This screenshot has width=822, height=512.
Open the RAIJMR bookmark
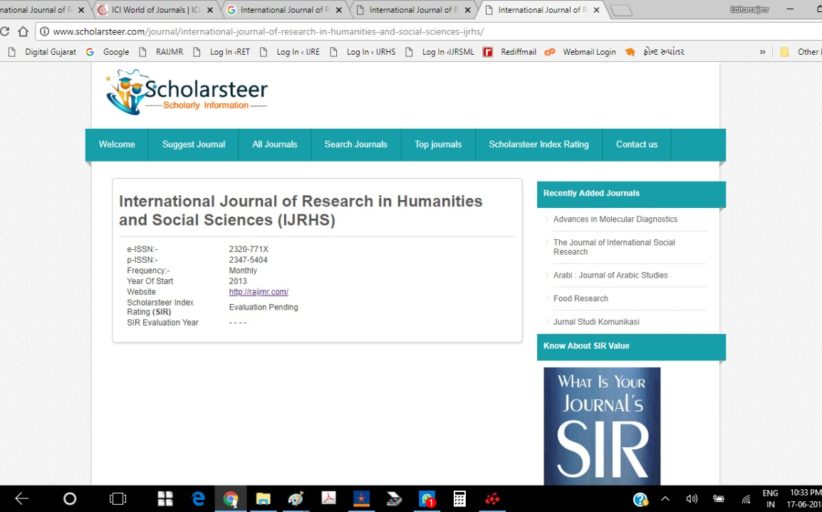tap(161, 52)
